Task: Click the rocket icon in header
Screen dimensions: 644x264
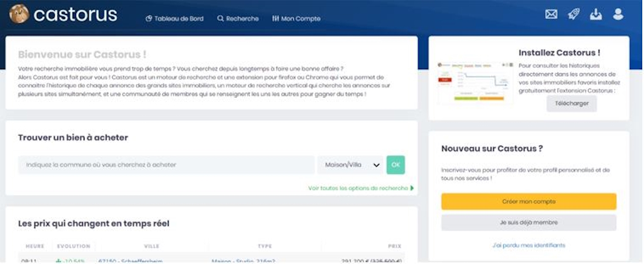Action: [574, 14]
